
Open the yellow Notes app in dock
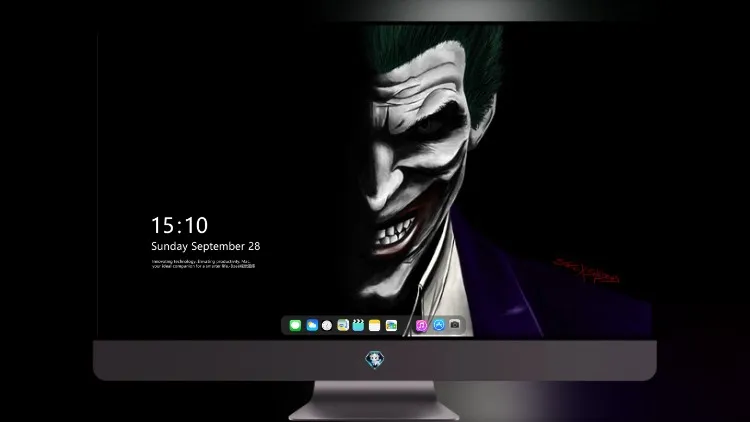point(375,326)
